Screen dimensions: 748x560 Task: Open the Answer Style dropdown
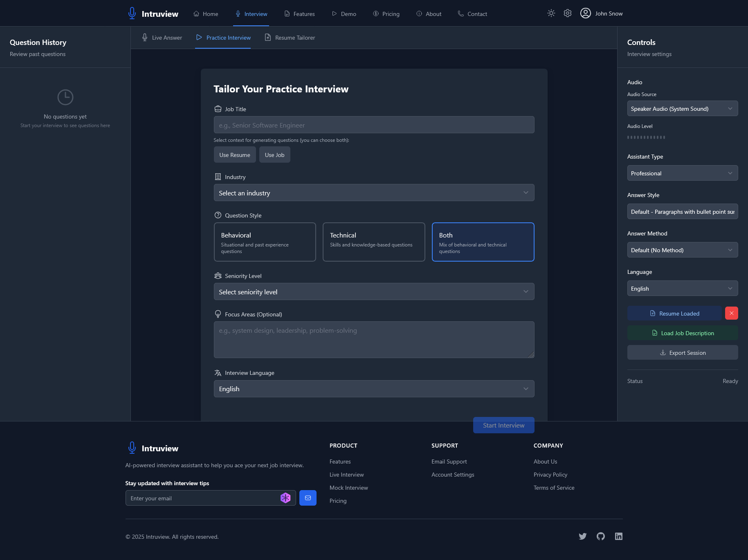(x=683, y=211)
